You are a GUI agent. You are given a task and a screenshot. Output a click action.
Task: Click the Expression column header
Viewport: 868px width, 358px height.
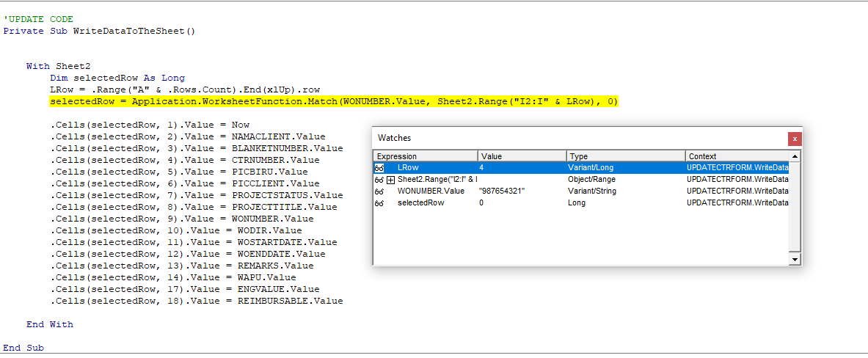click(426, 156)
